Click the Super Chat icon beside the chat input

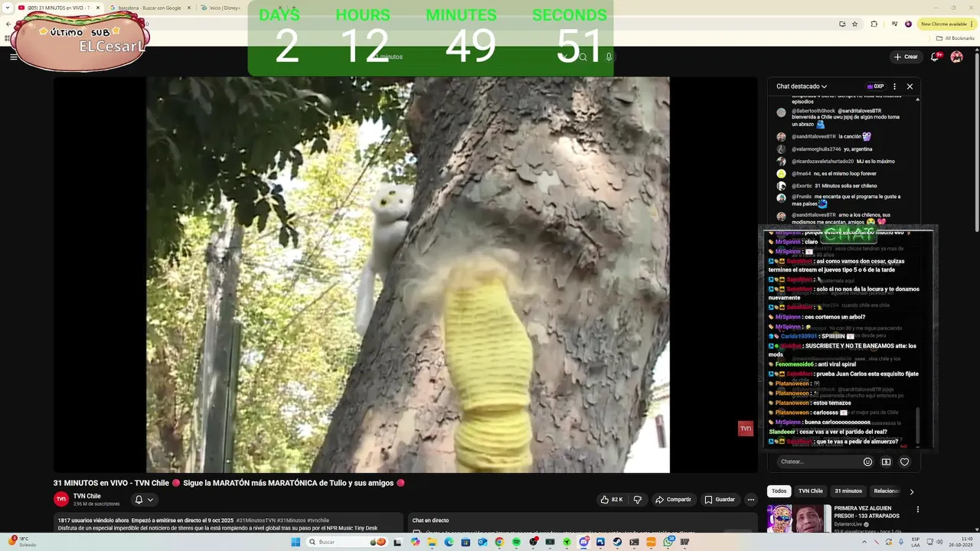pyautogui.click(x=886, y=461)
